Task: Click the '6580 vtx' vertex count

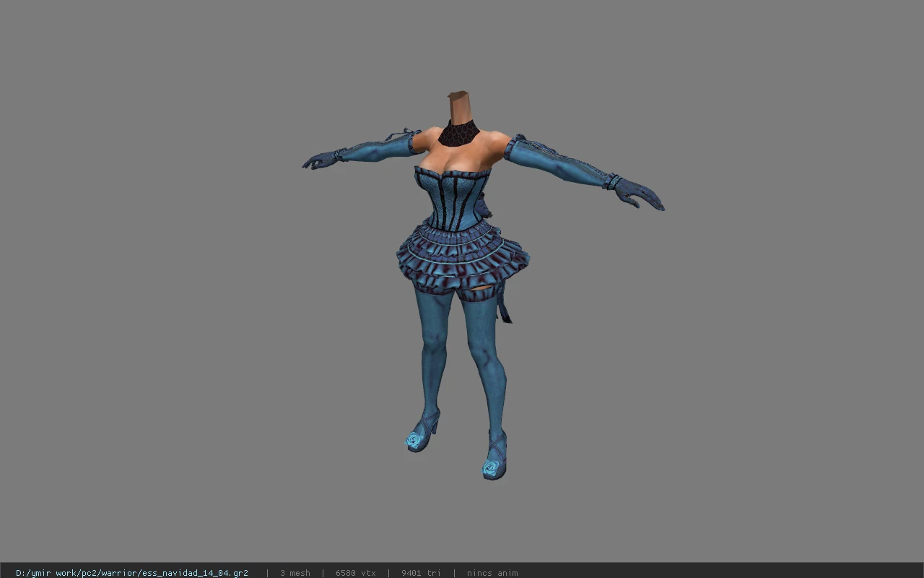Action: click(356, 573)
